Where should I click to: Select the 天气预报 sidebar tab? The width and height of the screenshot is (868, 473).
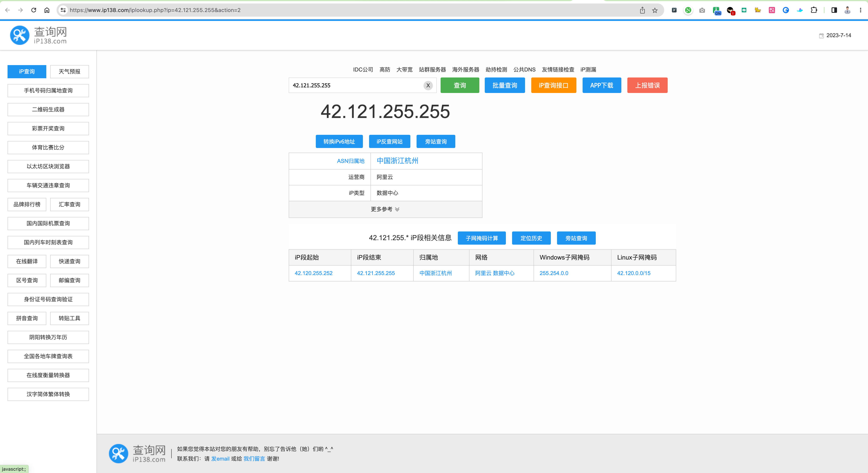click(69, 71)
